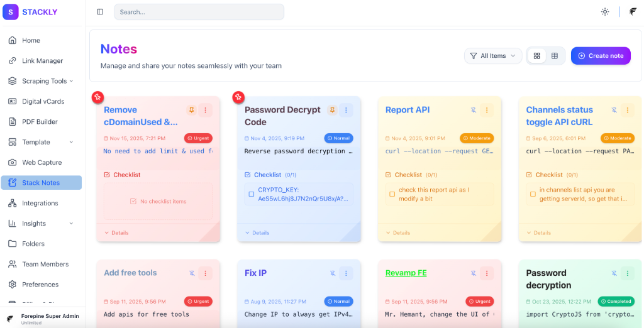Viewport: 644px width, 328px height.
Task: Unpin the Remove cDomainUsed note via its pin button
Action: pos(191,110)
